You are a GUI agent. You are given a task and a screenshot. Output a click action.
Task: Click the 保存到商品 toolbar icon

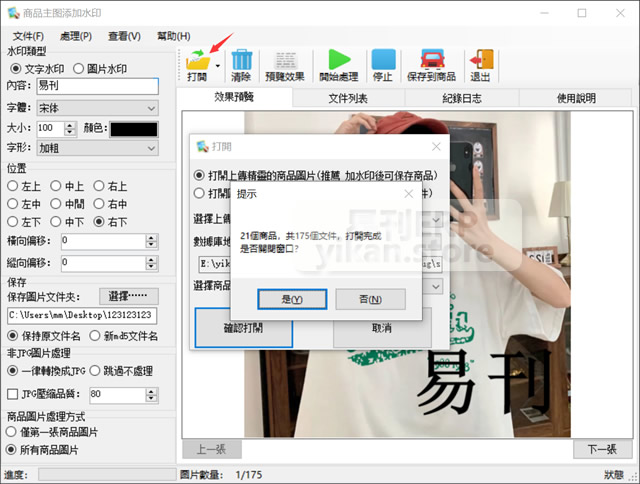coord(432,61)
